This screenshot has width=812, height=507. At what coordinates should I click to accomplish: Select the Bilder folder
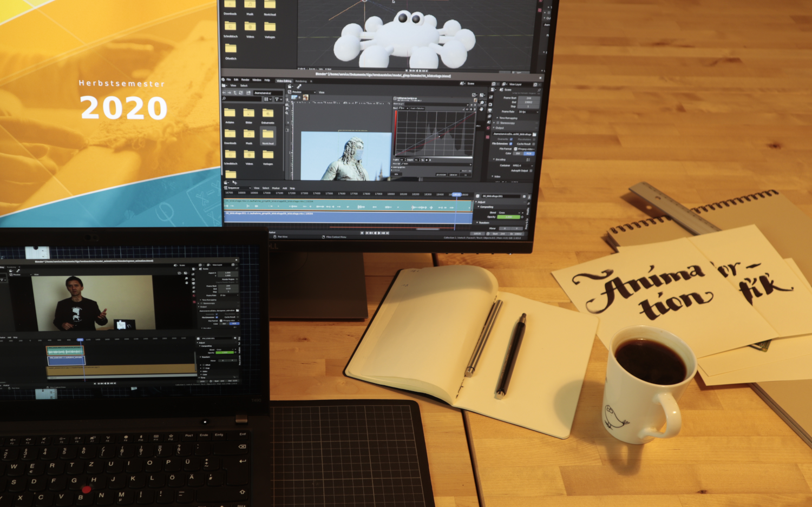(249, 115)
